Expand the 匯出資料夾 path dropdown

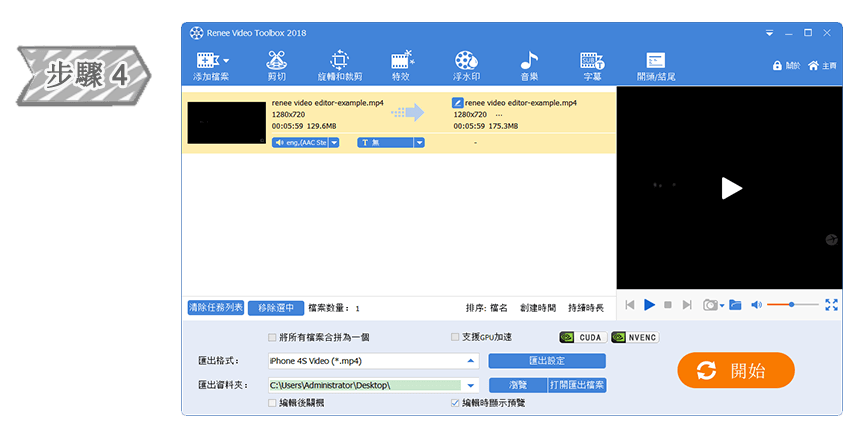[470, 385]
